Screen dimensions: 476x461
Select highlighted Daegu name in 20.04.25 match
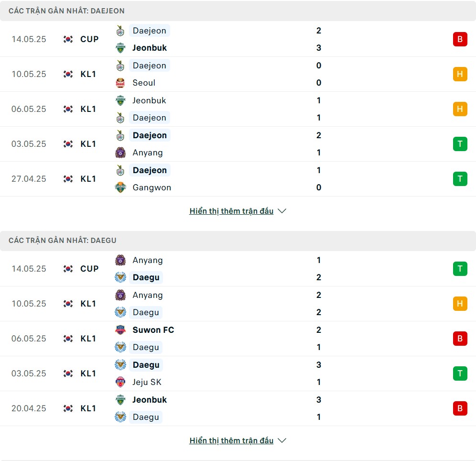click(146, 417)
